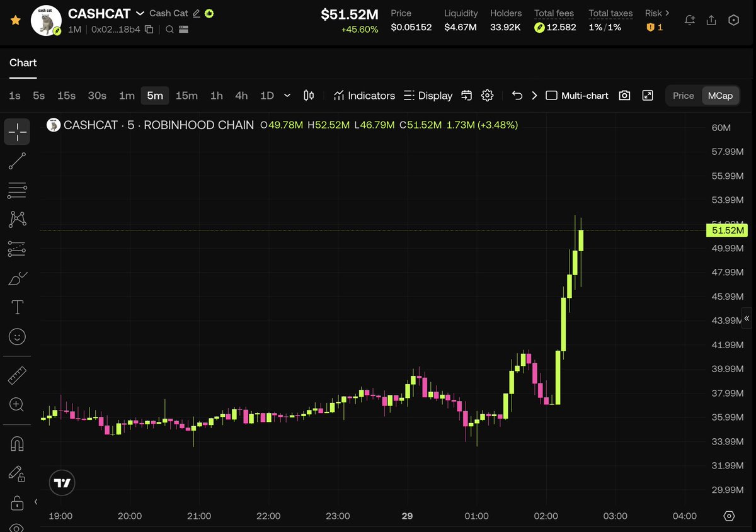Click the 51.52M current value price label

coord(726,230)
